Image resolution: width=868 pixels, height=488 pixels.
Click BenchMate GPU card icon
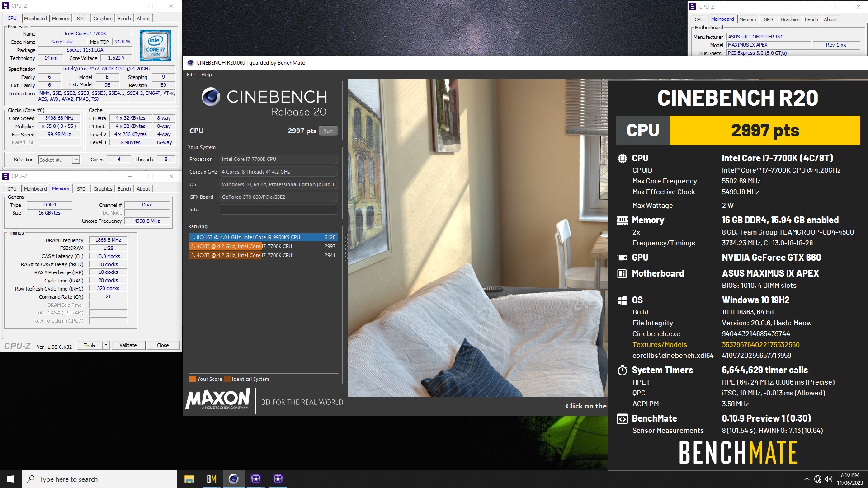point(622,258)
